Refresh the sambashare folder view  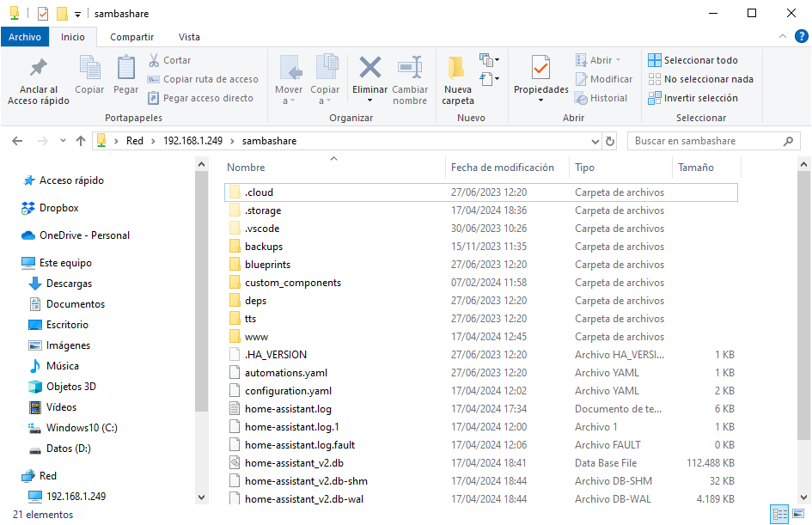pos(610,141)
